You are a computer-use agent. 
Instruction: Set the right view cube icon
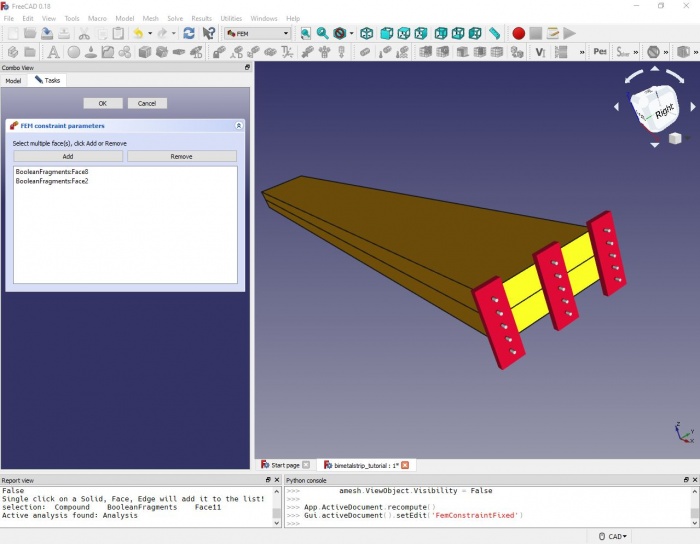tap(421, 33)
